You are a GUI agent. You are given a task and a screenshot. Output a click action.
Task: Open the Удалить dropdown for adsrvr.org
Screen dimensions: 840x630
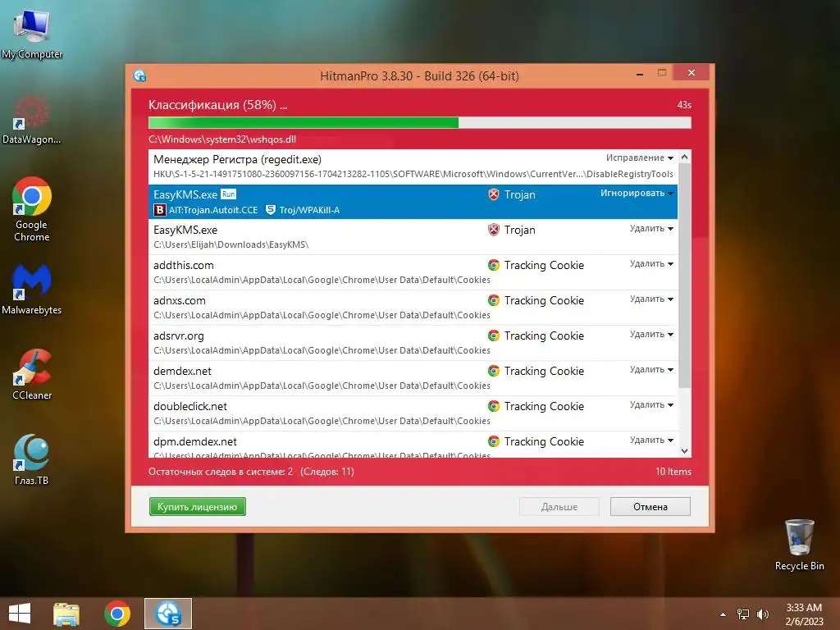click(x=651, y=335)
